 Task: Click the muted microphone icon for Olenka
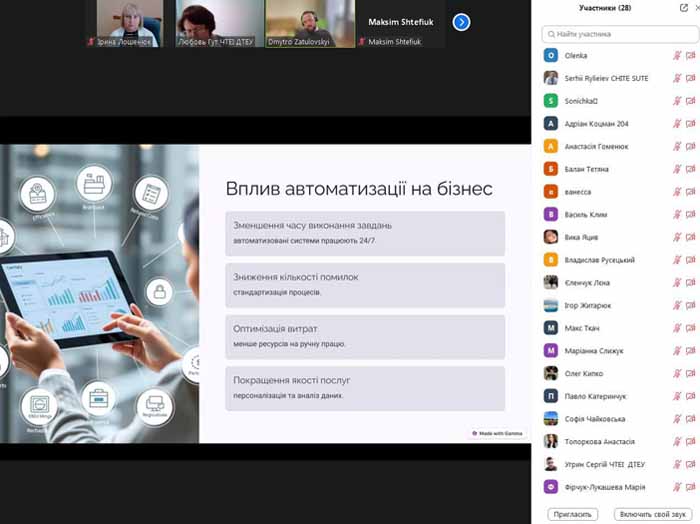click(x=677, y=55)
